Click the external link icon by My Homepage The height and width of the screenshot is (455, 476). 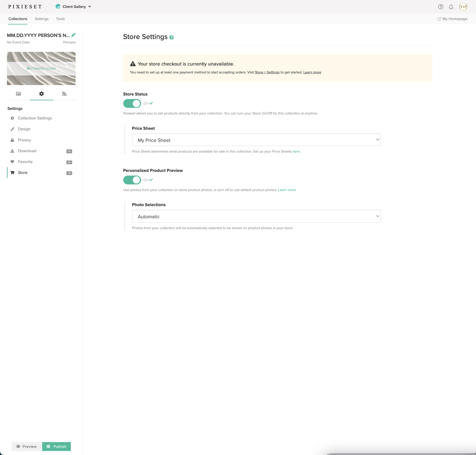pos(439,19)
